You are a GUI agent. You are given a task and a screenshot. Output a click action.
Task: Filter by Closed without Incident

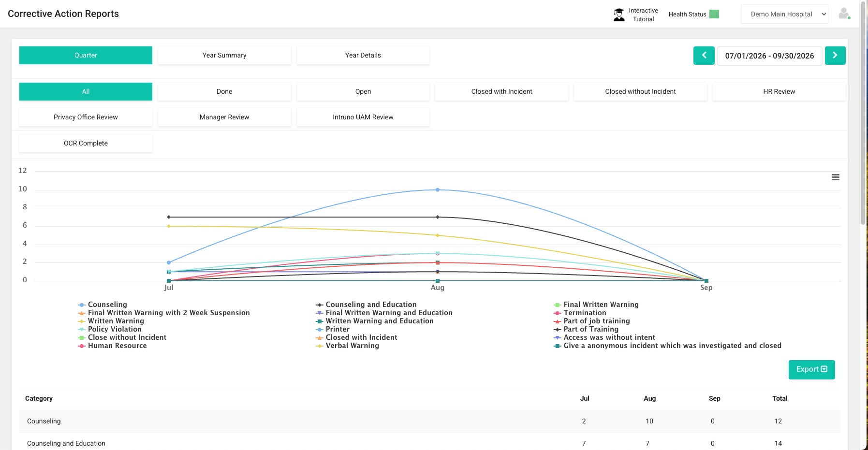coord(640,91)
